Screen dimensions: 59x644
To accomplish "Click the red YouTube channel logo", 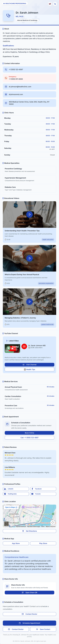I will (x=24, y=346).
